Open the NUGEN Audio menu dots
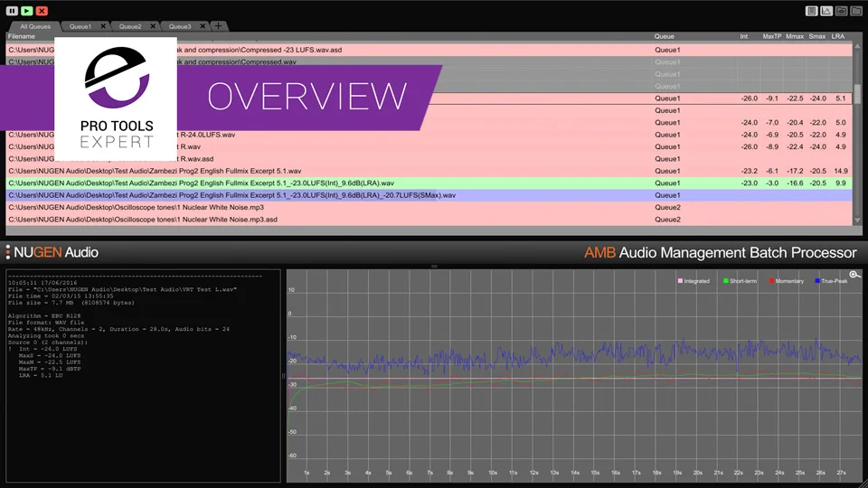 click(x=8, y=252)
